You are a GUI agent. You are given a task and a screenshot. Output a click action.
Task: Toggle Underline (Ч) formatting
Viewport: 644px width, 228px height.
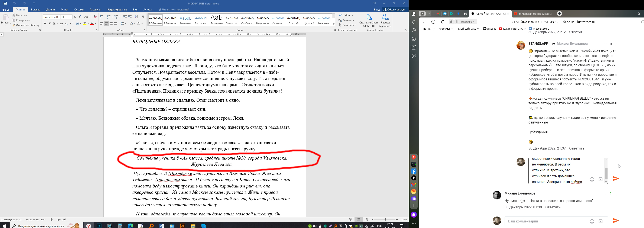pos(54,23)
